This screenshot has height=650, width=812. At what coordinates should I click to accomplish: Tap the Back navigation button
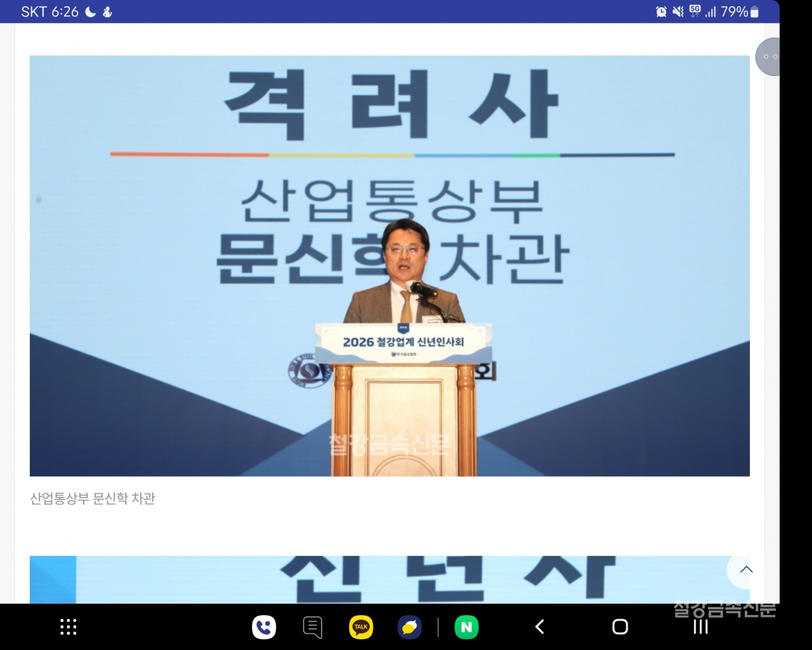click(x=540, y=627)
